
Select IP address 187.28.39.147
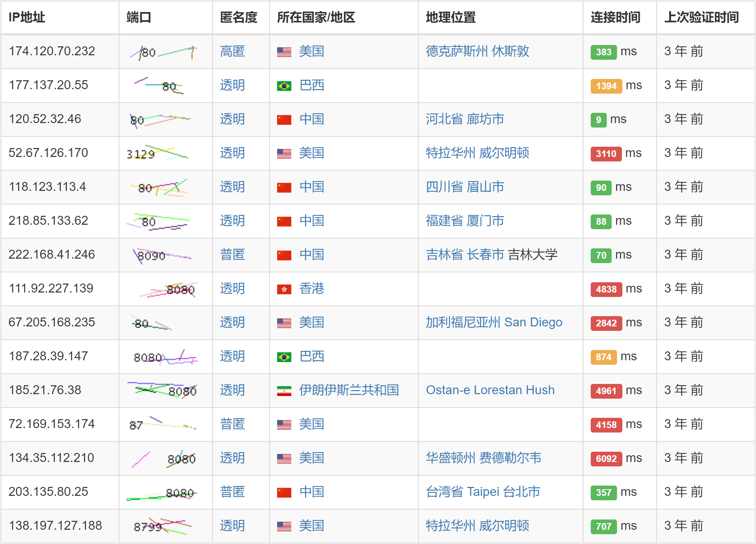(49, 356)
